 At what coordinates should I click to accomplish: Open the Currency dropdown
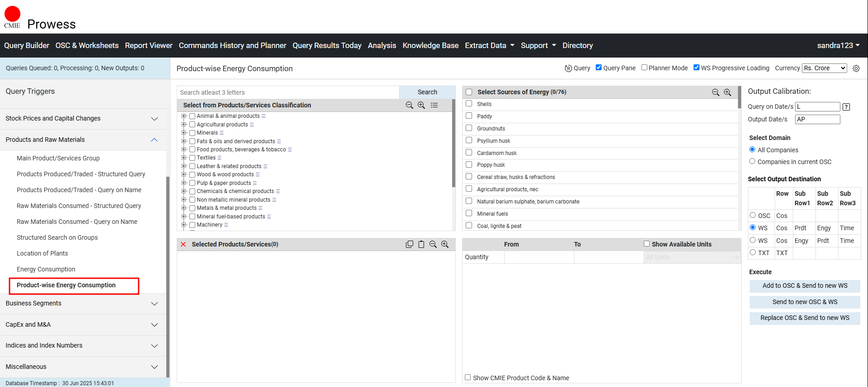(x=824, y=68)
